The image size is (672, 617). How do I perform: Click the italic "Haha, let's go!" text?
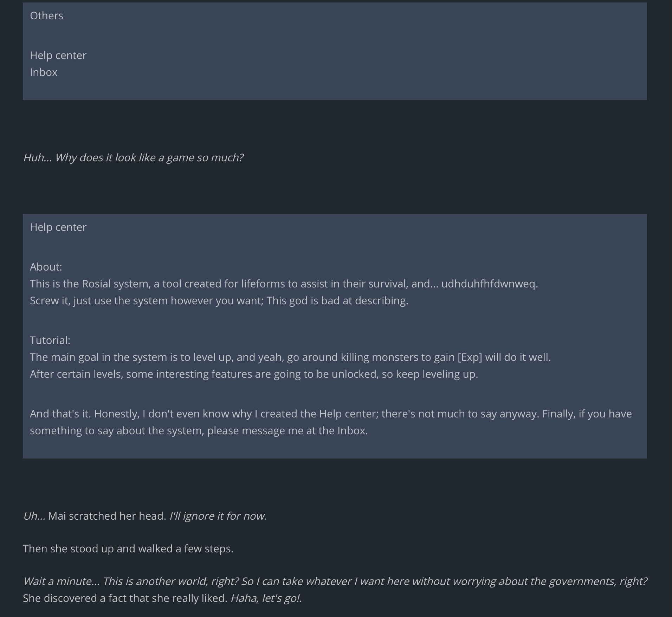click(x=266, y=598)
